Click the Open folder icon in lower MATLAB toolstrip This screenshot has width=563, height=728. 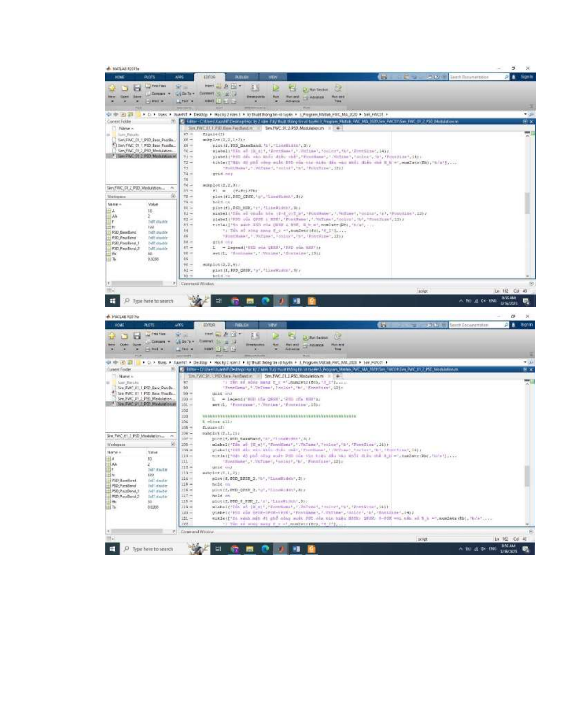[124, 337]
